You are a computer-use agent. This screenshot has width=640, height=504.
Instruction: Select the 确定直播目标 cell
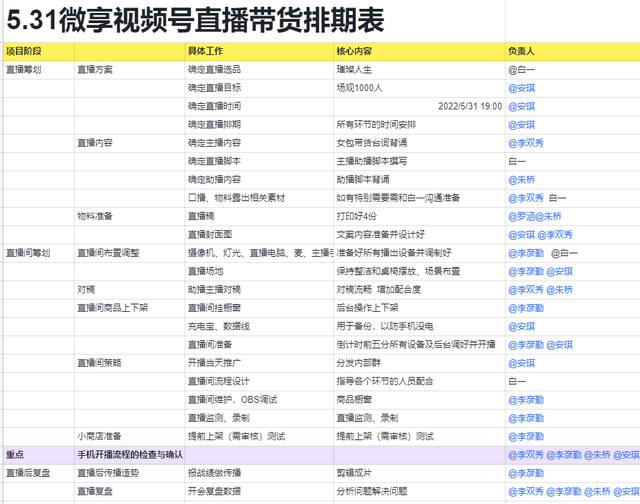[x=259, y=88]
